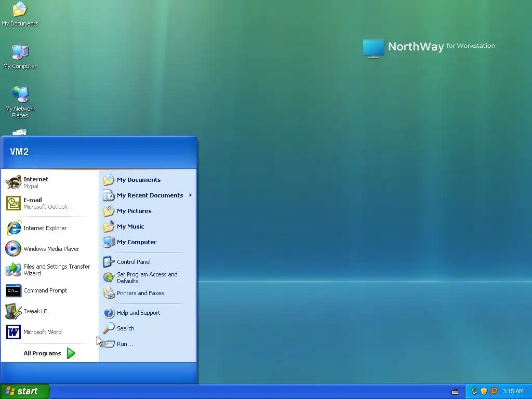
Task: Open the My Pictures folder
Action: [148, 211]
